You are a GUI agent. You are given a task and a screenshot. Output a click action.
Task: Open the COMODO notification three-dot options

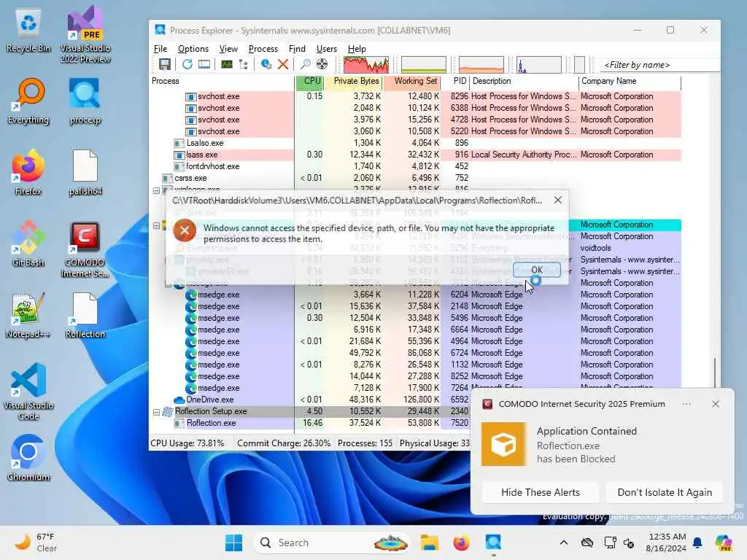(686, 404)
